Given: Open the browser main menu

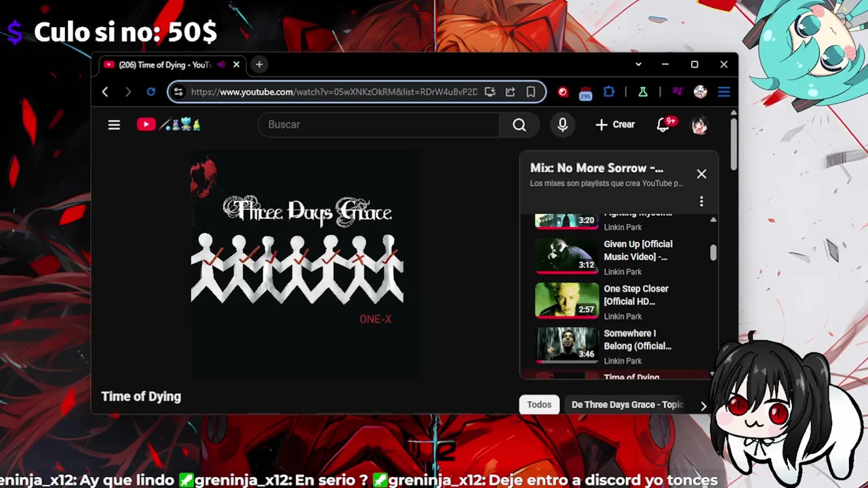Looking at the screenshot, I should (x=724, y=92).
